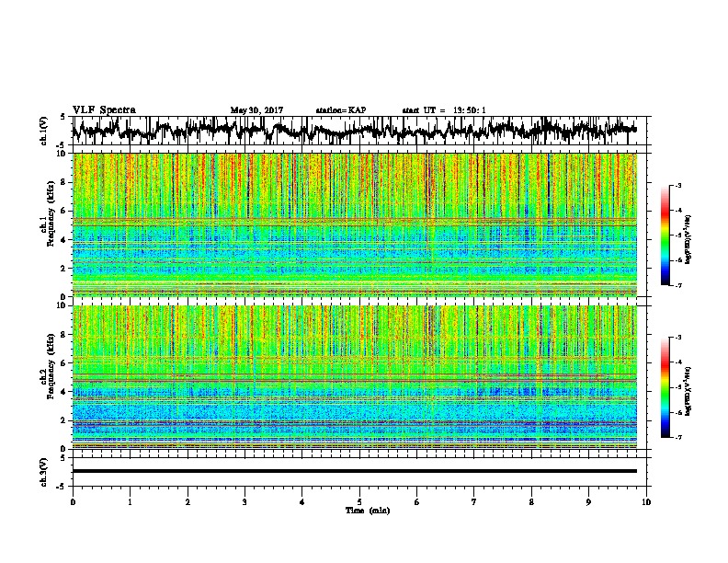Select the ch.2 colorbar "log(PSD)" unit label
This screenshot has width=728, height=563.
(x=688, y=391)
